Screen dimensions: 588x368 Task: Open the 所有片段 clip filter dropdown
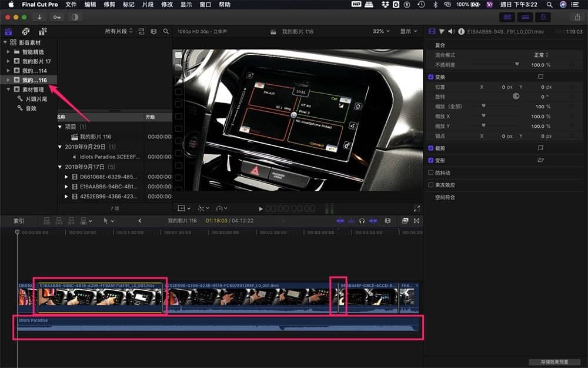(119, 32)
